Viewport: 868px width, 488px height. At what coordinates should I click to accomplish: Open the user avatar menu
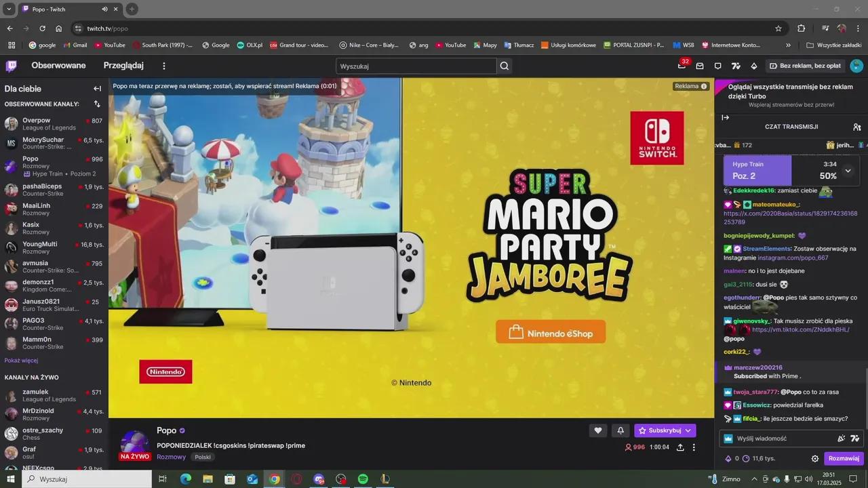[x=856, y=66]
